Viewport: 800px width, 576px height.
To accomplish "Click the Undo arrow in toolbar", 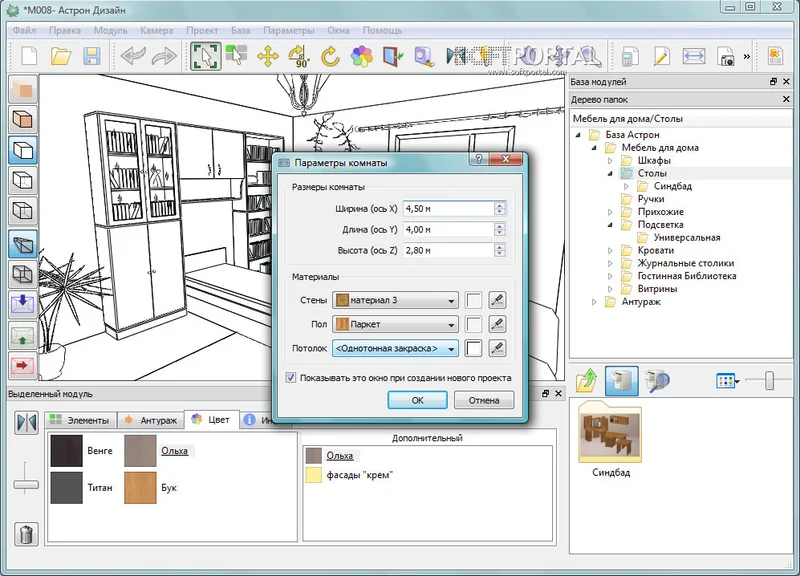I will 134,56.
